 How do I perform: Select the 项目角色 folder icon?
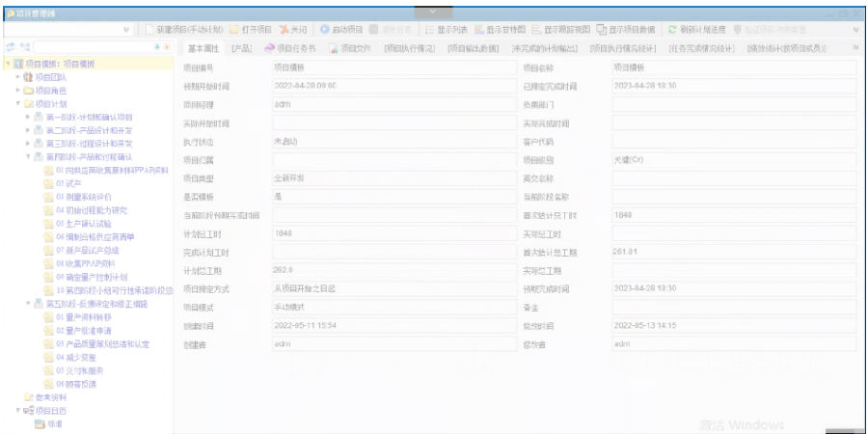point(28,91)
